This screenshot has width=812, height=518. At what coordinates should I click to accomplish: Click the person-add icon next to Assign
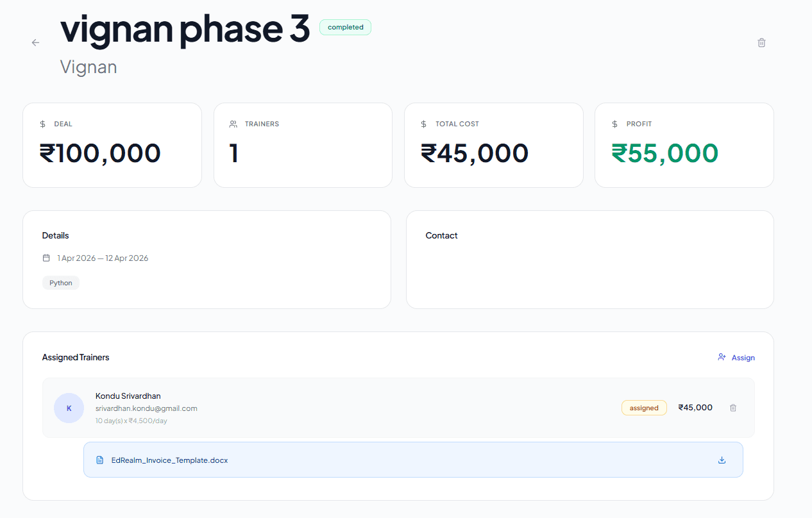[721, 357]
